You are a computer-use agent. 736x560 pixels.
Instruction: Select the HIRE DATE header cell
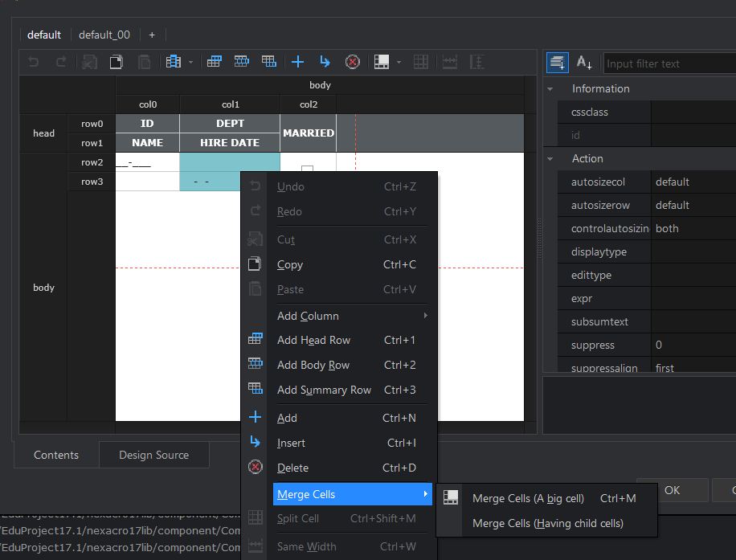point(230,143)
